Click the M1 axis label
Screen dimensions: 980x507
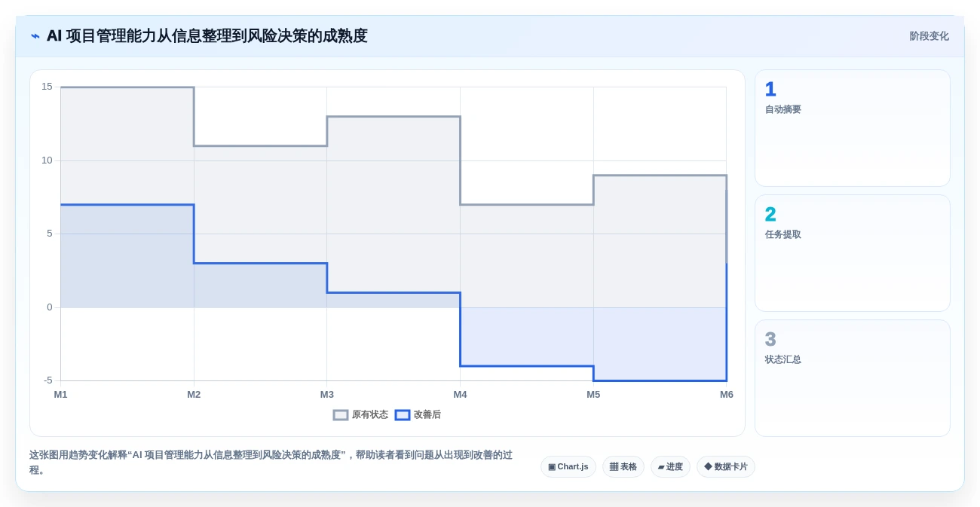click(60, 395)
